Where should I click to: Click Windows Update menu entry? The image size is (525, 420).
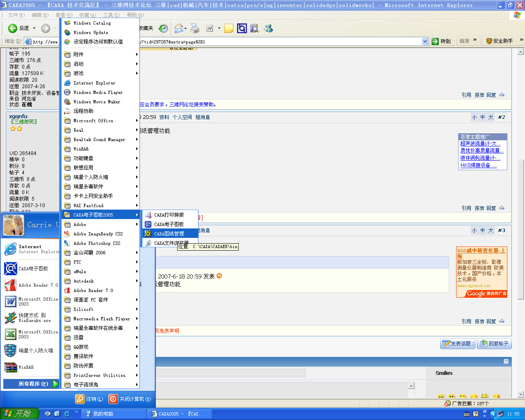coord(100,32)
